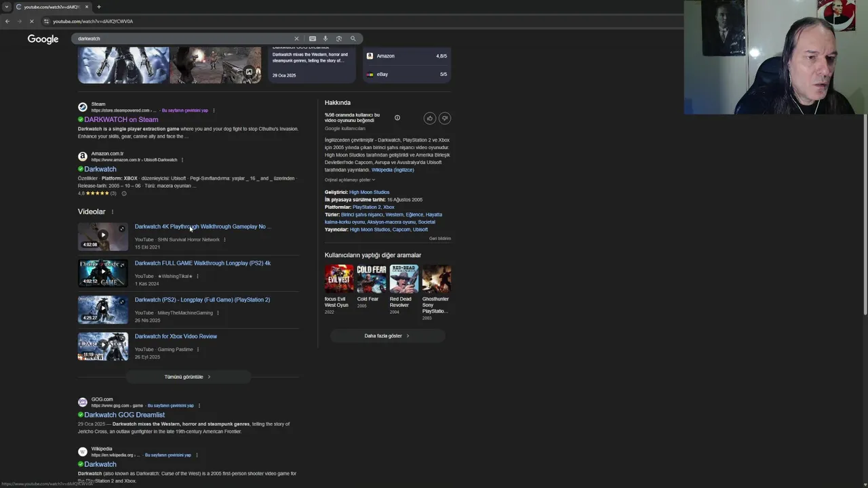Open a new browser tab
The width and height of the screenshot is (868, 488).
coord(98,7)
